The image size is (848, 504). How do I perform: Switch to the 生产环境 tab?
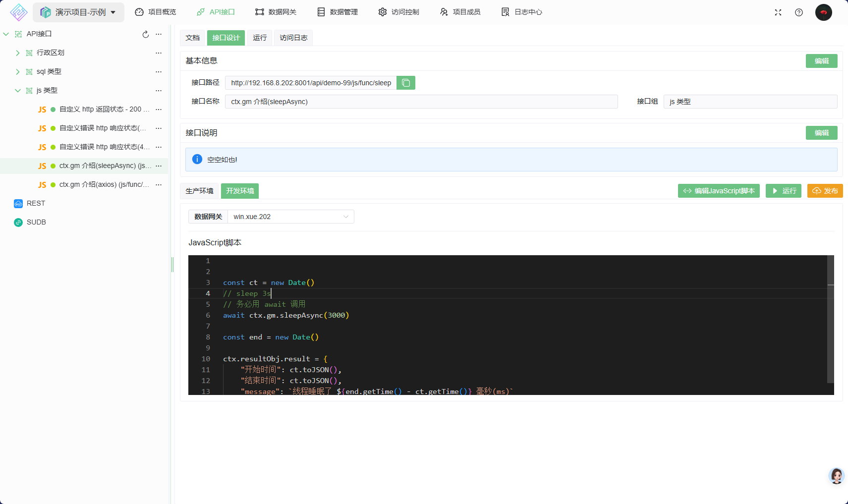point(199,191)
